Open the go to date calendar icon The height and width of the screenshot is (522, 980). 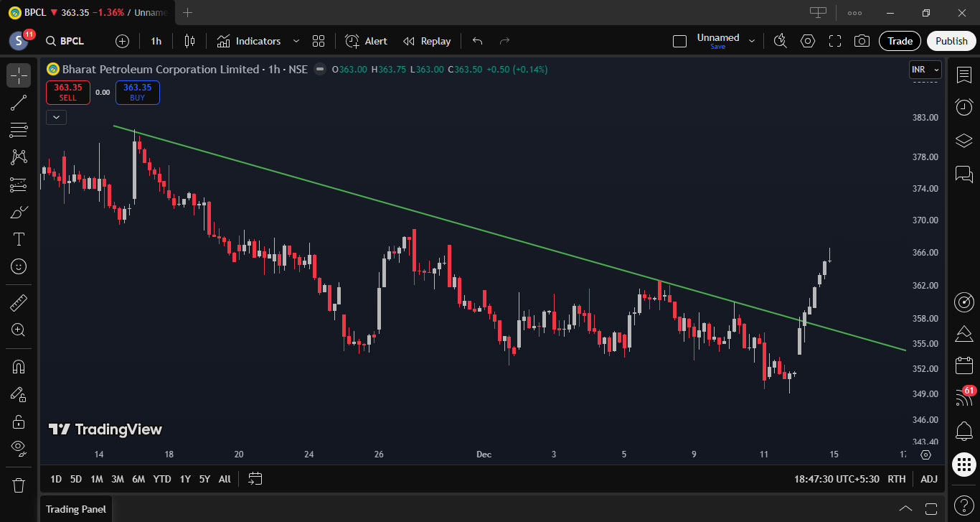(x=255, y=479)
